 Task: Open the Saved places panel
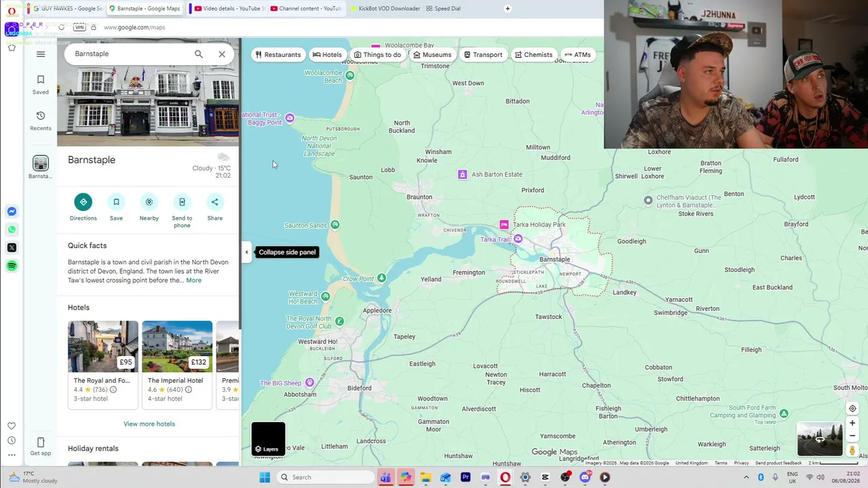click(x=41, y=84)
